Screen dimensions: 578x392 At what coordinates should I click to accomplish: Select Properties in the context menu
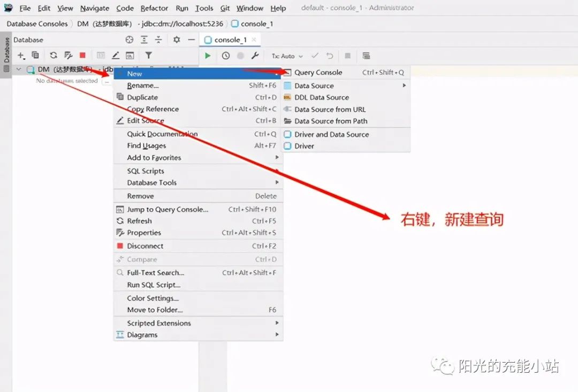pyautogui.click(x=199, y=233)
